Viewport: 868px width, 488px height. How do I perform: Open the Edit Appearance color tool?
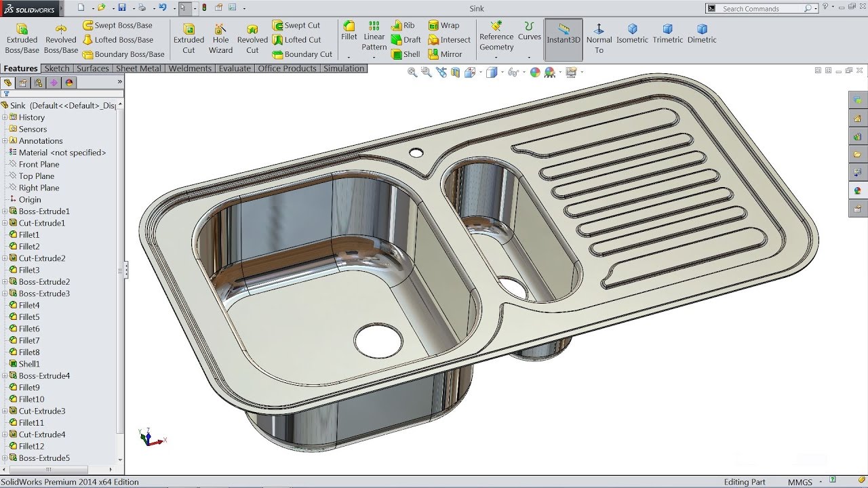coord(536,73)
